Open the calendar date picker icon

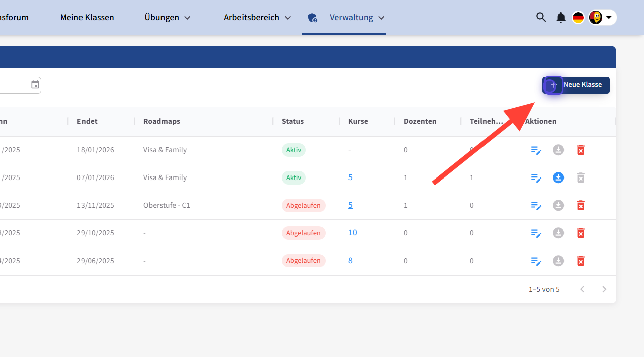35,85
